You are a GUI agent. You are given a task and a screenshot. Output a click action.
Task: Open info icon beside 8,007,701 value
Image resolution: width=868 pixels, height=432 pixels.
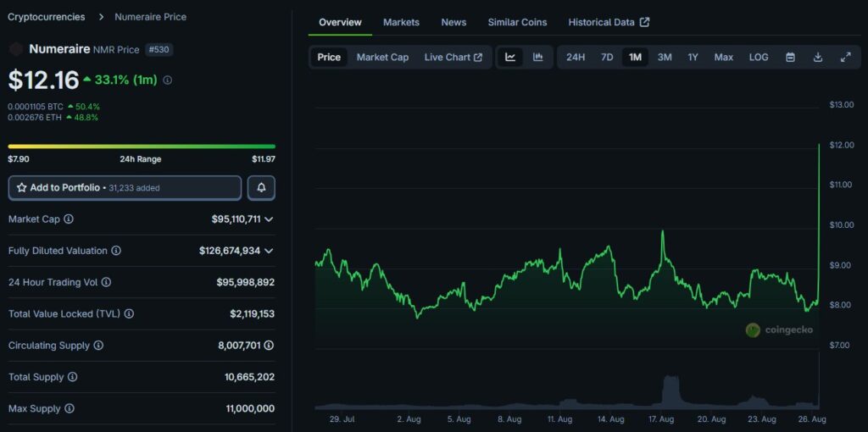269,345
